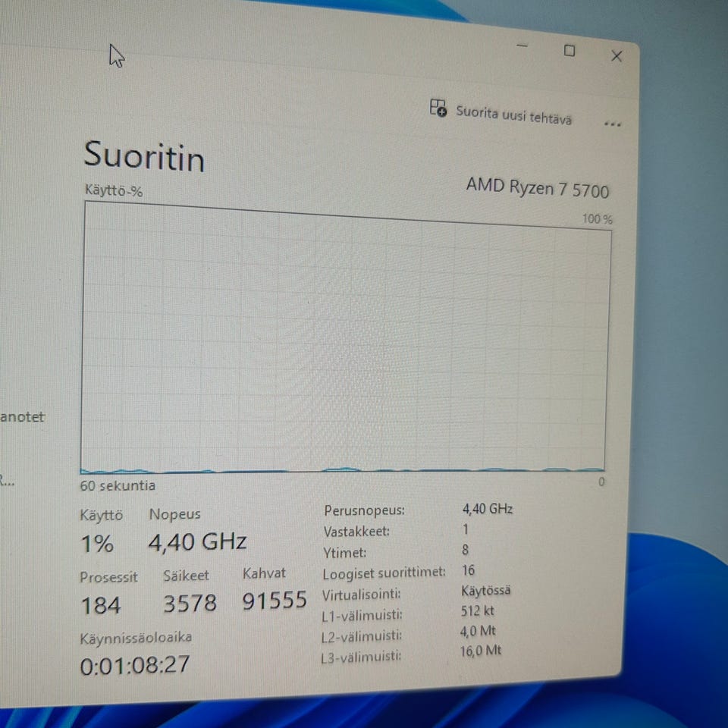728x728 pixels.
Task: Click the Kahvat label
Action: [264, 573]
